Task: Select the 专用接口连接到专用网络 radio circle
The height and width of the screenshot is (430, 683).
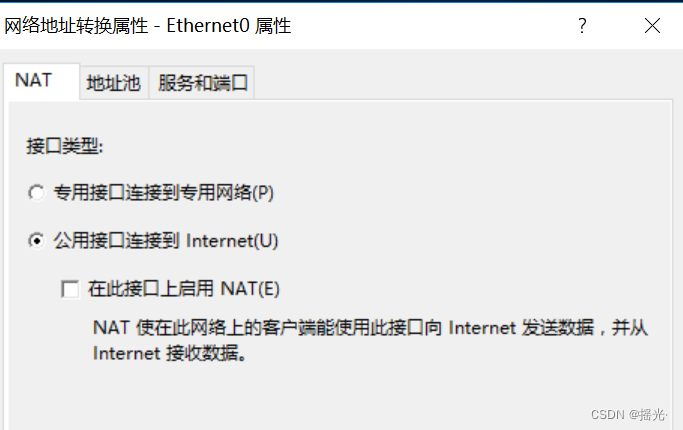Action: pyautogui.click(x=36, y=193)
